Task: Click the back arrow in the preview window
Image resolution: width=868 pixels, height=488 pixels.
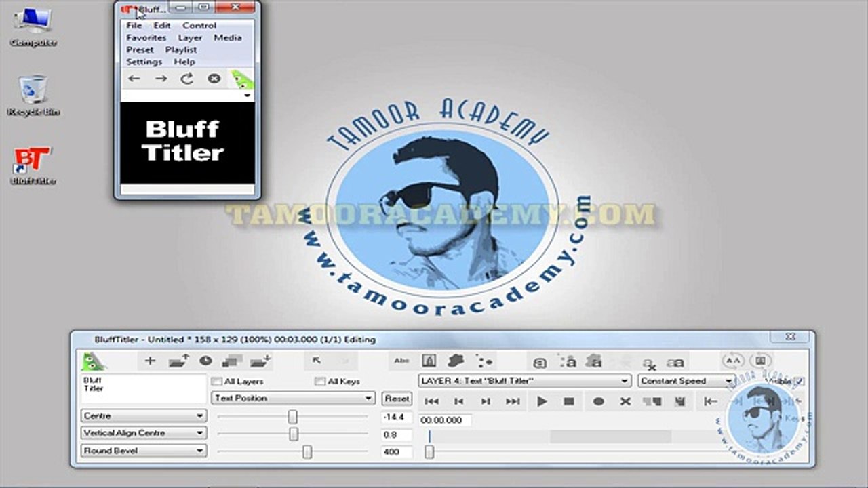Action: tap(134, 79)
